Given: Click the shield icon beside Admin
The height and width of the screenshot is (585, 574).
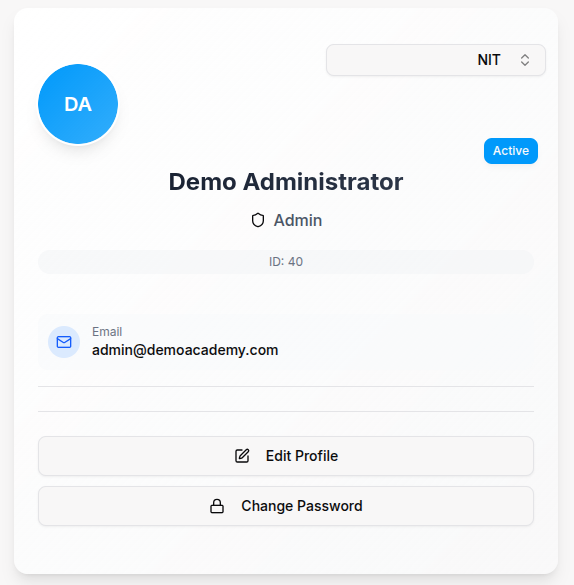Looking at the screenshot, I should [258, 220].
